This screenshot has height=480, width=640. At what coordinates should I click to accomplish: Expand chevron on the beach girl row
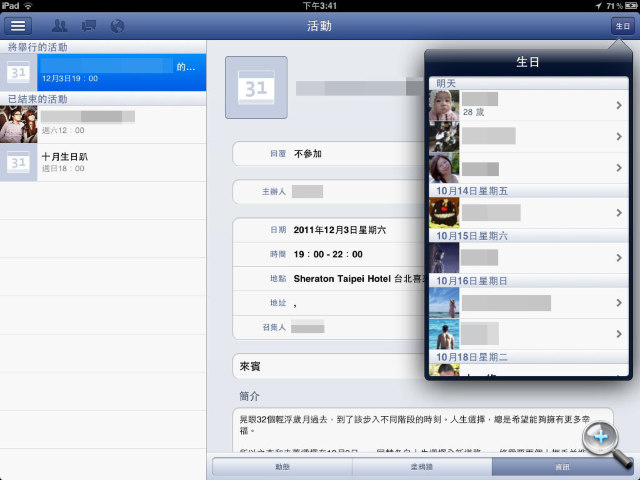(619, 303)
